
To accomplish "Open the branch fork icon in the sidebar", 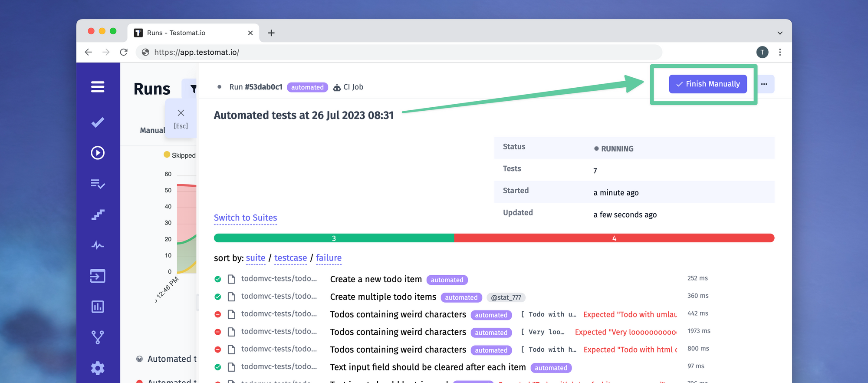I will coord(98,337).
